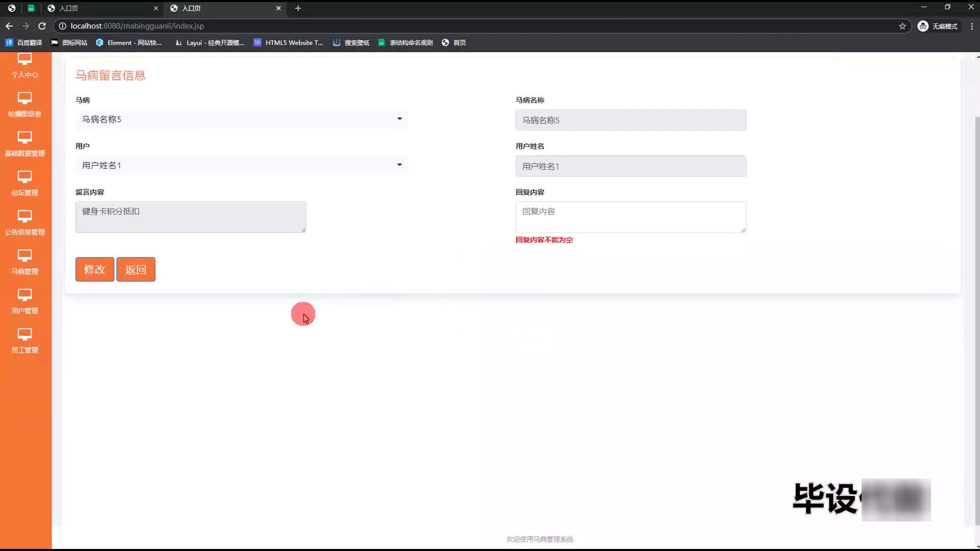Bookmark this page with the star icon
The image size is (980, 551).
tap(902, 26)
